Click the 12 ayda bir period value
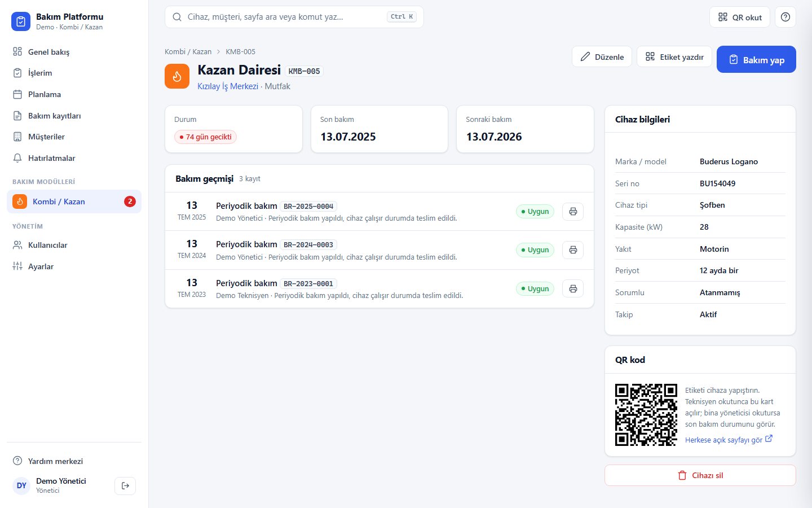The width and height of the screenshot is (812, 508). [x=719, y=270]
